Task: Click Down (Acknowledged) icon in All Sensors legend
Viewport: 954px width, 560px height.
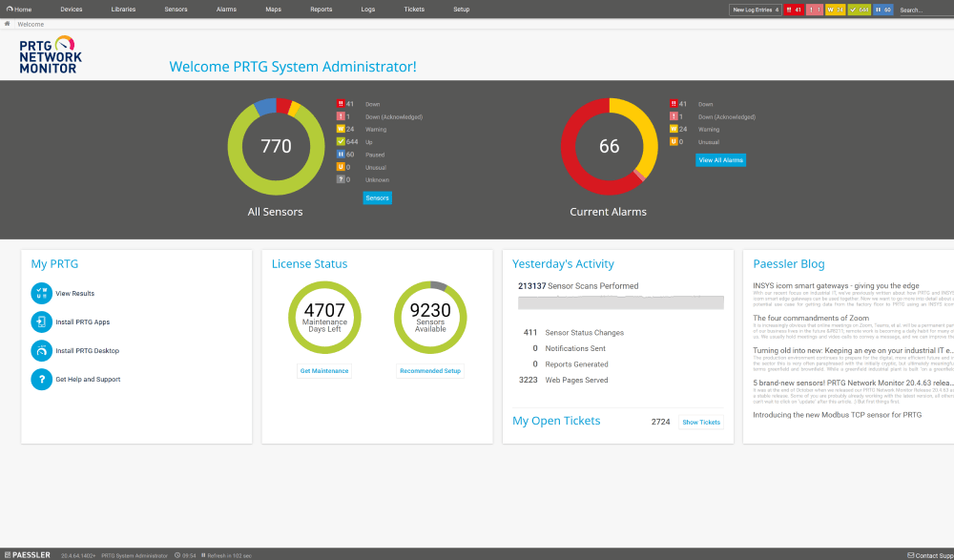Action: coord(341,116)
